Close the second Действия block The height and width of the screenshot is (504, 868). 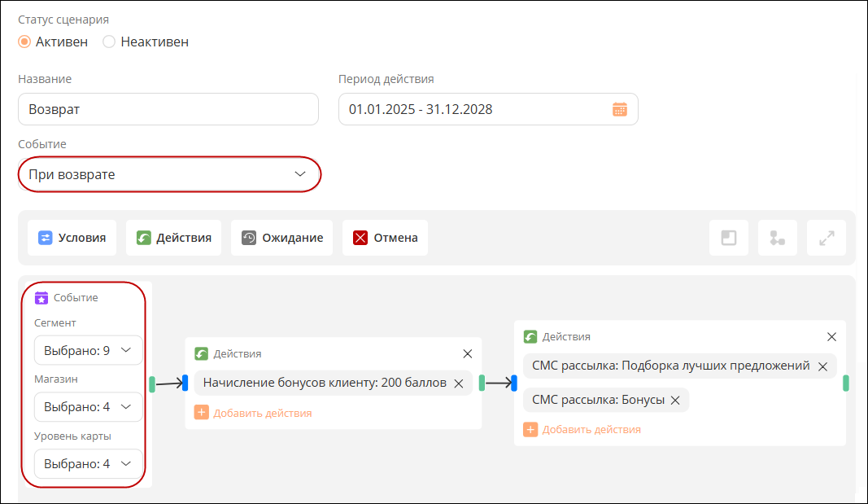831,337
